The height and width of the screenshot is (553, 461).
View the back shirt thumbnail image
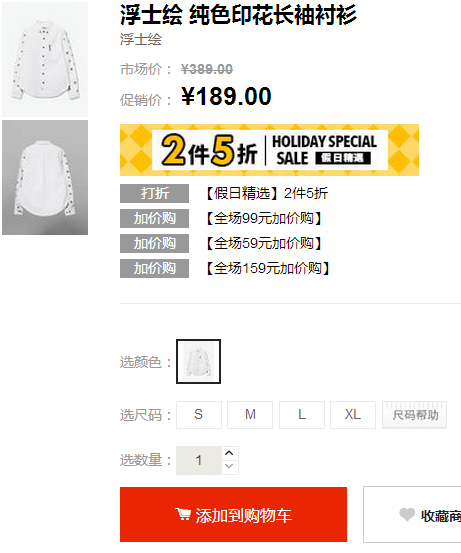45,177
